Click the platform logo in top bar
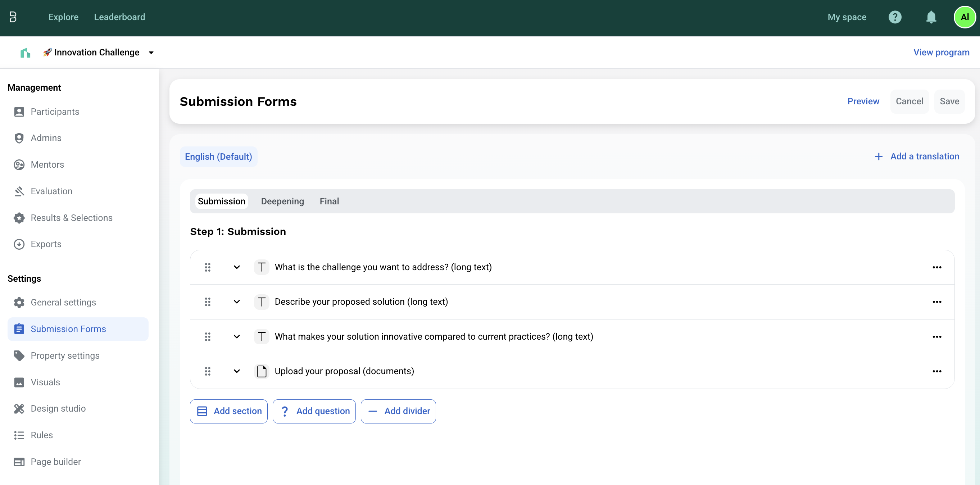This screenshot has height=485, width=980. click(x=13, y=17)
